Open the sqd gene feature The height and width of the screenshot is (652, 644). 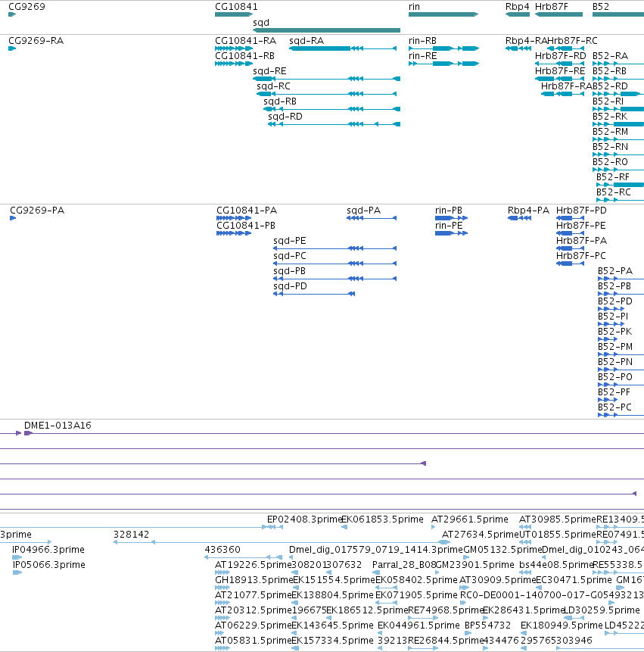click(326, 30)
